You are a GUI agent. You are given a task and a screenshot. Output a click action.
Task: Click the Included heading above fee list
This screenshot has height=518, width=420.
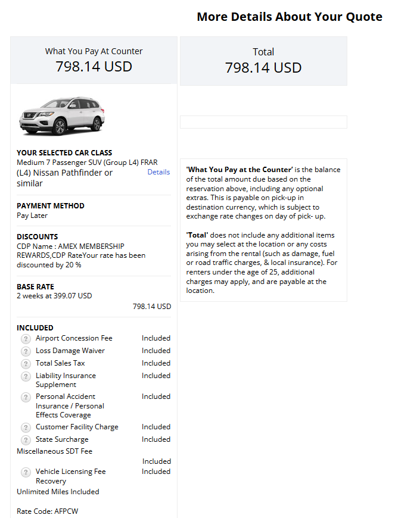coord(35,327)
